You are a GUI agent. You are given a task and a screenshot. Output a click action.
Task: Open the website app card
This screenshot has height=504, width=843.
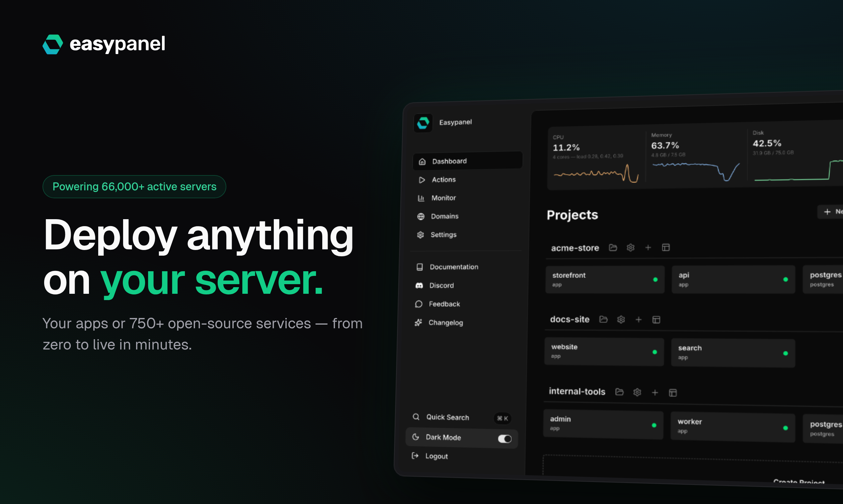604,351
